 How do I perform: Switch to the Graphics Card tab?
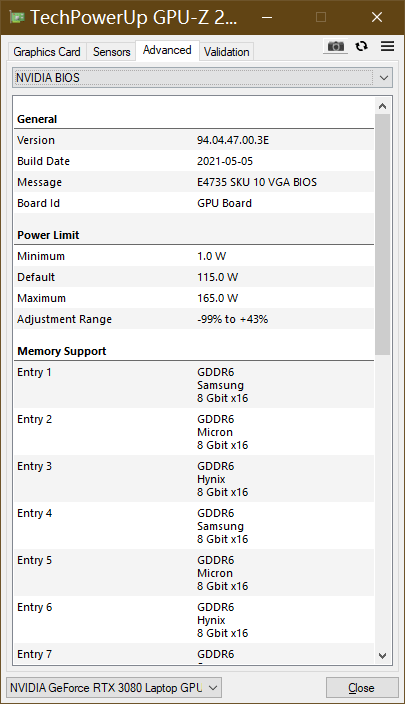(47, 52)
